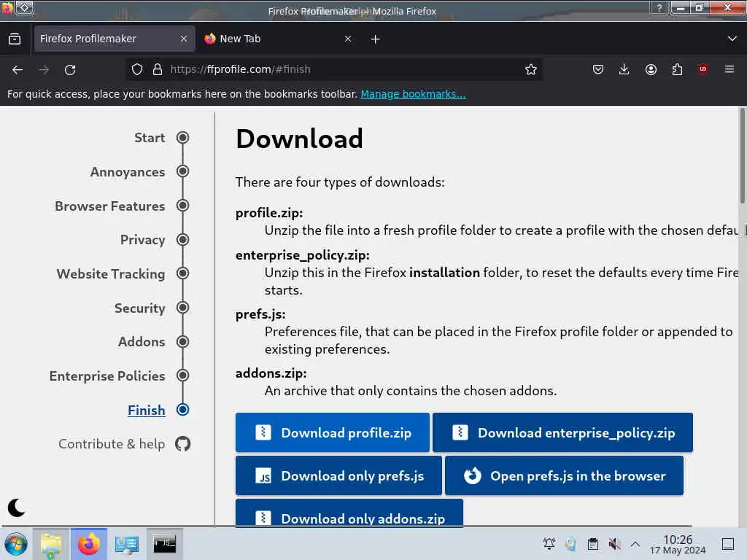Open the tracking protection shield icon
This screenshot has width=747, height=560.
click(x=137, y=69)
